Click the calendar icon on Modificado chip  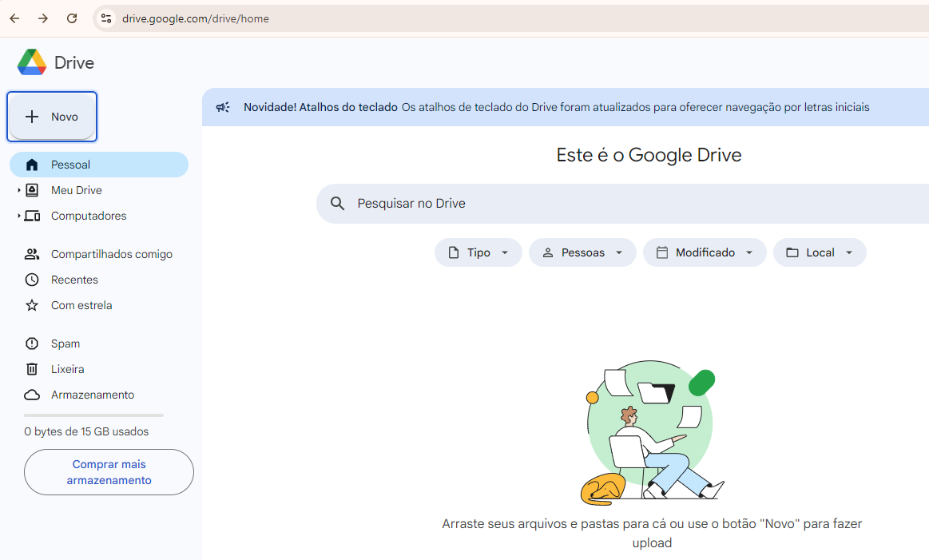tap(662, 252)
